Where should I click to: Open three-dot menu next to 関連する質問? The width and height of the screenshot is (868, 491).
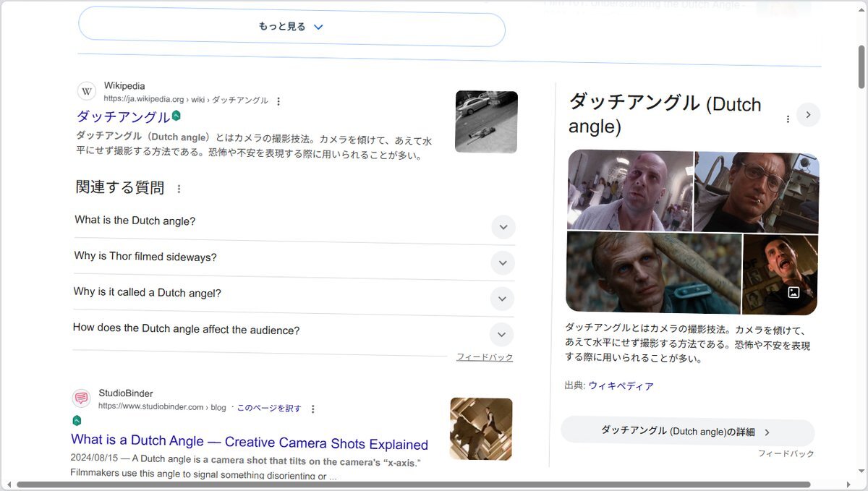(x=179, y=189)
